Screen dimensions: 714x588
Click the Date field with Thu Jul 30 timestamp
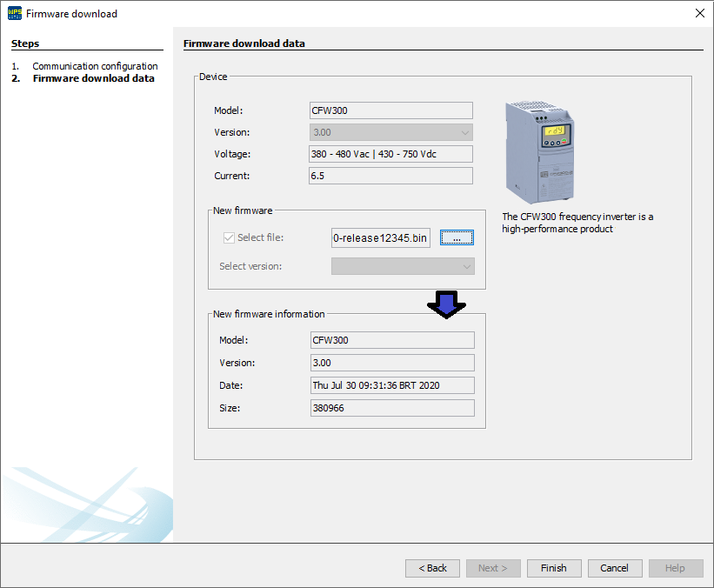click(x=390, y=384)
